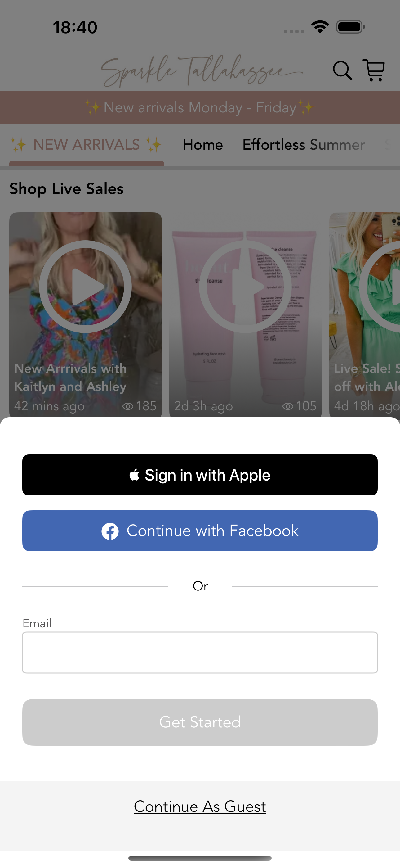The height and width of the screenshot is (868, 400).
Task: Open the Effortless Summer tab
Action: (304, 145)
